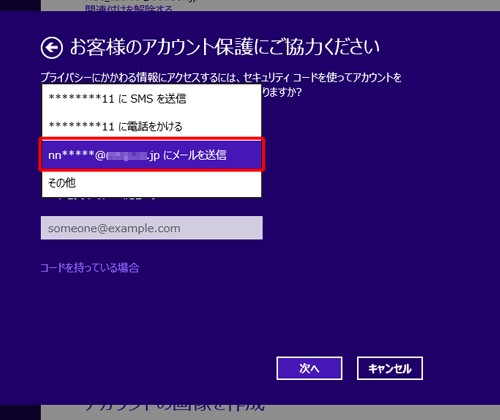
Task: Choose the call ********11 option
Action: click(x=152, y=126)
